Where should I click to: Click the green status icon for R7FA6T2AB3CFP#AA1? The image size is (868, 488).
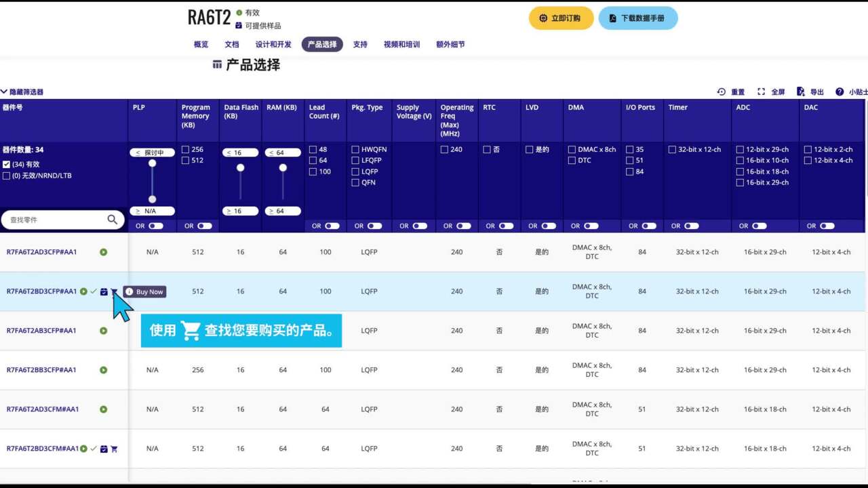pos(104,331)
